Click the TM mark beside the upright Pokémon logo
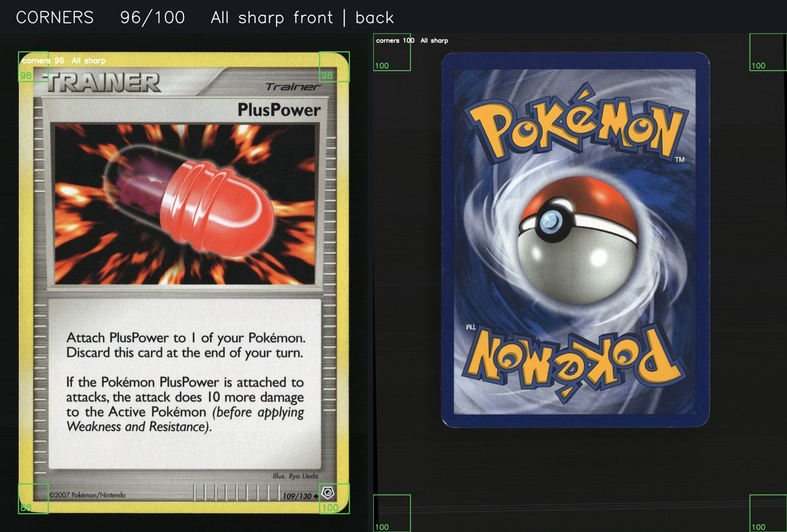This screenshot has width=787, height=532. [680, 159]
